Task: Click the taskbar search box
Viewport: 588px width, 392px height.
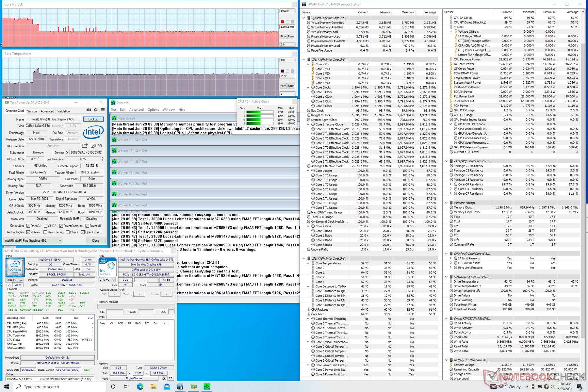Action: tap(60, 387)
